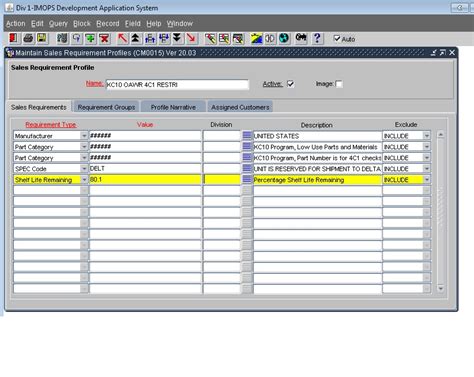Image resolution: width=474 pixels, height=377 pixels.
Task: Click the third pencil edit icon in toolbar
Action: tap(238, 38)
